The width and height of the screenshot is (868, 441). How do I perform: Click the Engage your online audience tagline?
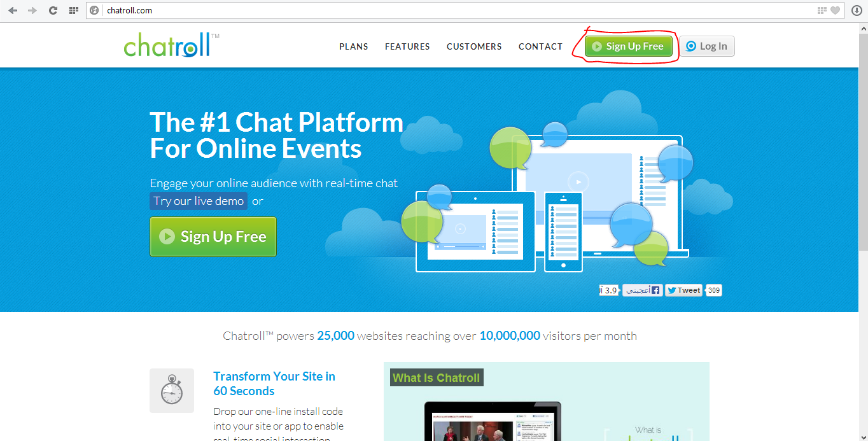pos(274,183)
